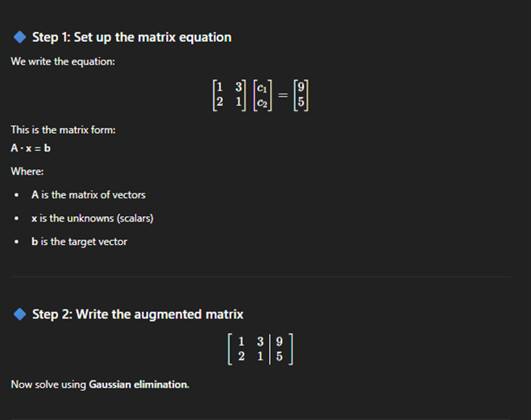Click the 'We write the equation:' line
The width and height of the screenshot is (531, 420).
(x=63, y=61)
